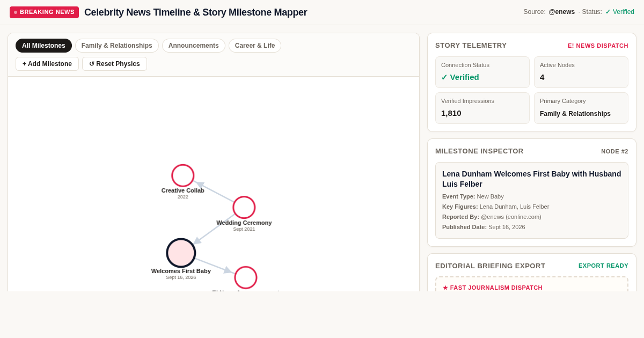
Task: Click the Lena Dunham headline in inspector
Action: 532,179
